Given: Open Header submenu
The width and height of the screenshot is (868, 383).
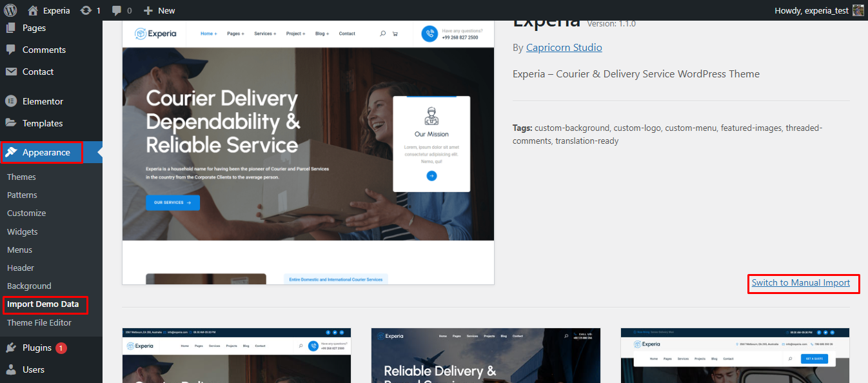Looking at the screenshot, I should click(x=21, y=268).
